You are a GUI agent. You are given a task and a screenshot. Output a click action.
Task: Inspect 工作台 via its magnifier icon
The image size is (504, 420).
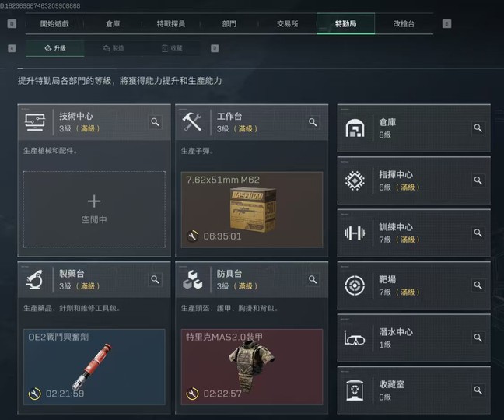coord(313,122)
